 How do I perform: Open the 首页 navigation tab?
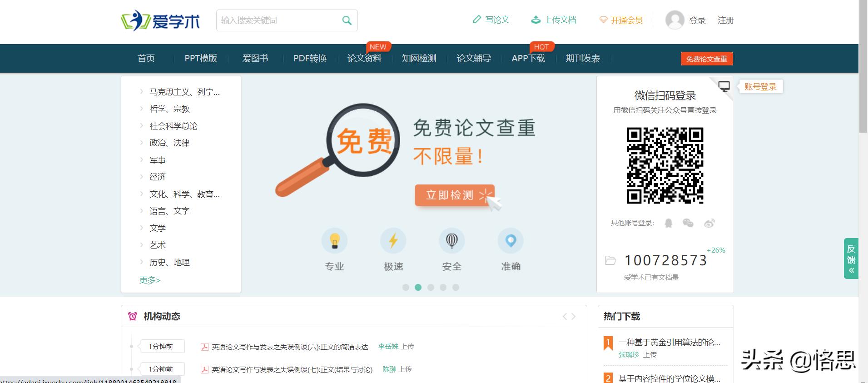(x=146, y=59)
